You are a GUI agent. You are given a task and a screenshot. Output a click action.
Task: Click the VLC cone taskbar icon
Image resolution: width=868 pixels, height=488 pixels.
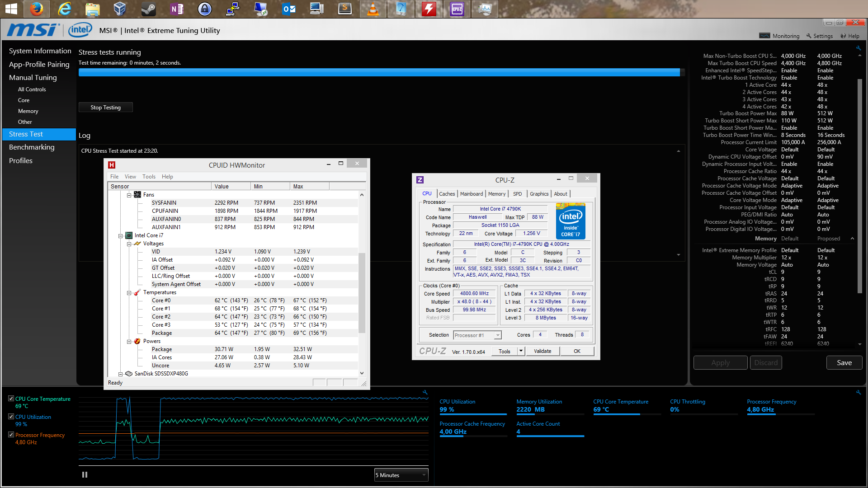pos(373,9)
